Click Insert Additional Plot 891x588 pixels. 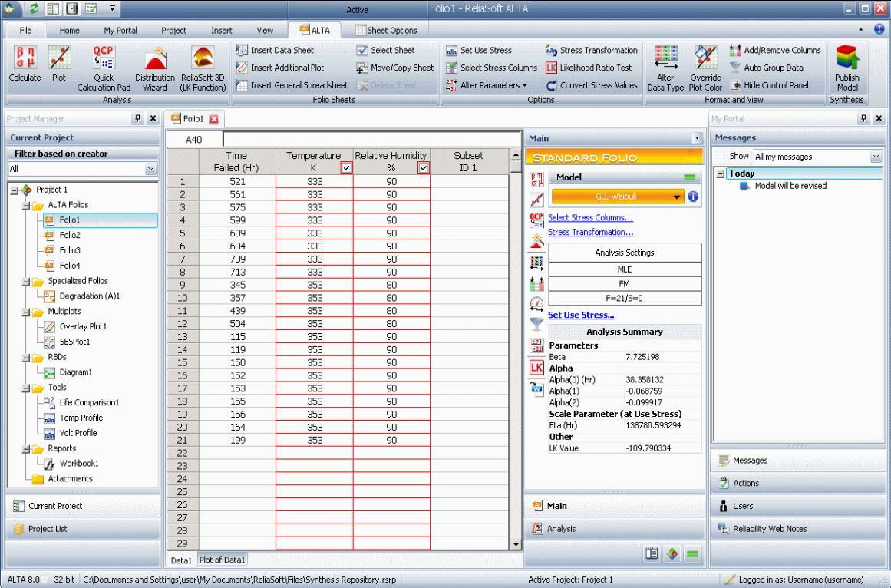click(280, 68)
